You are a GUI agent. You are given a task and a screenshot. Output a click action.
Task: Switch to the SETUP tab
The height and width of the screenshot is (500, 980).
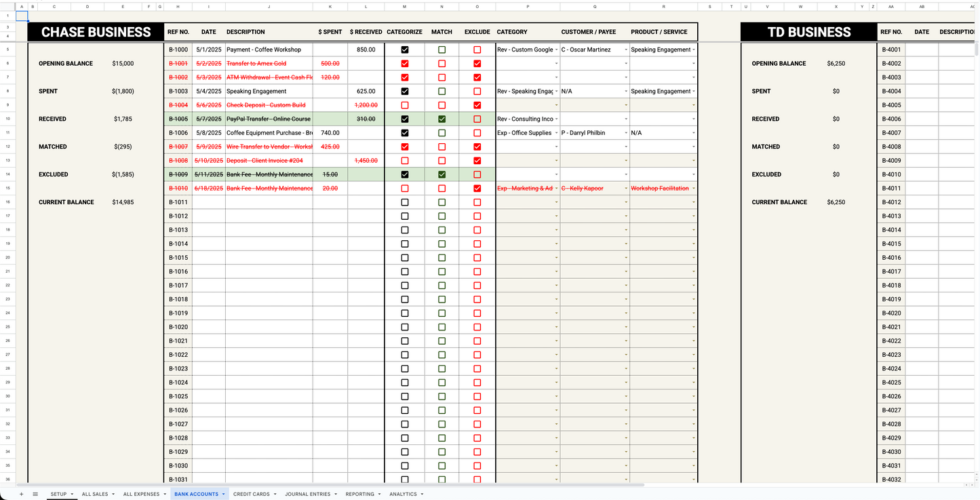(58, 494)
